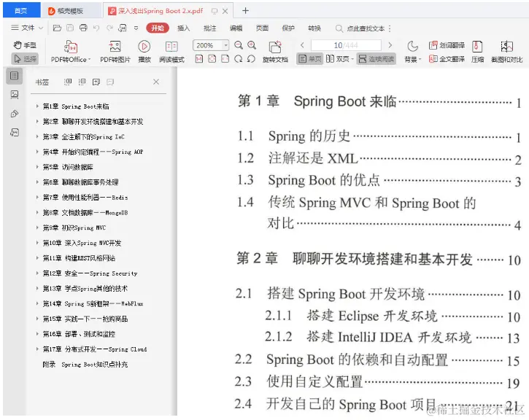
Task: Click the save icon in quick toolbar
Action: click(x=70, y=28)
